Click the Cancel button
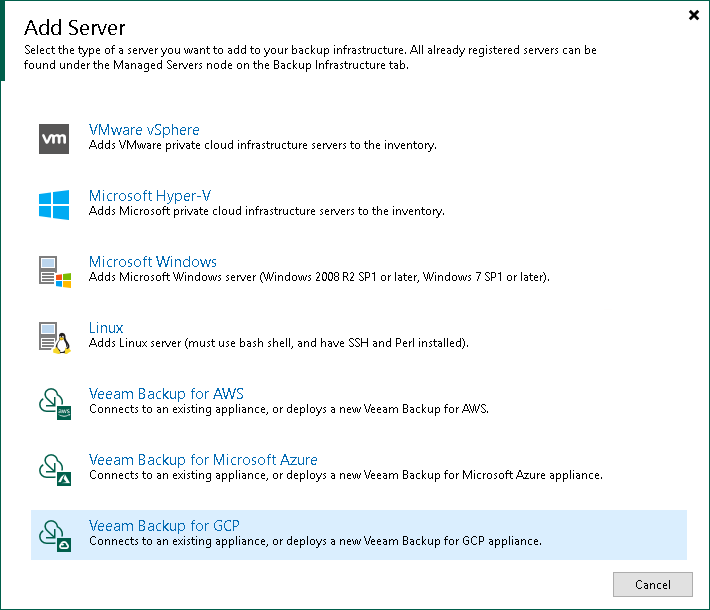Screen dimensions: 710x610 [652, 585]
